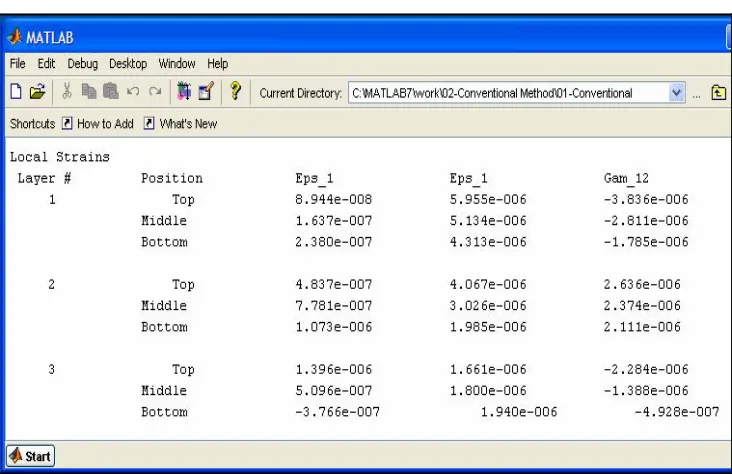Click value 5.096e-007 in output
This screenshot has height=474, width=732.
click(334, 391)
